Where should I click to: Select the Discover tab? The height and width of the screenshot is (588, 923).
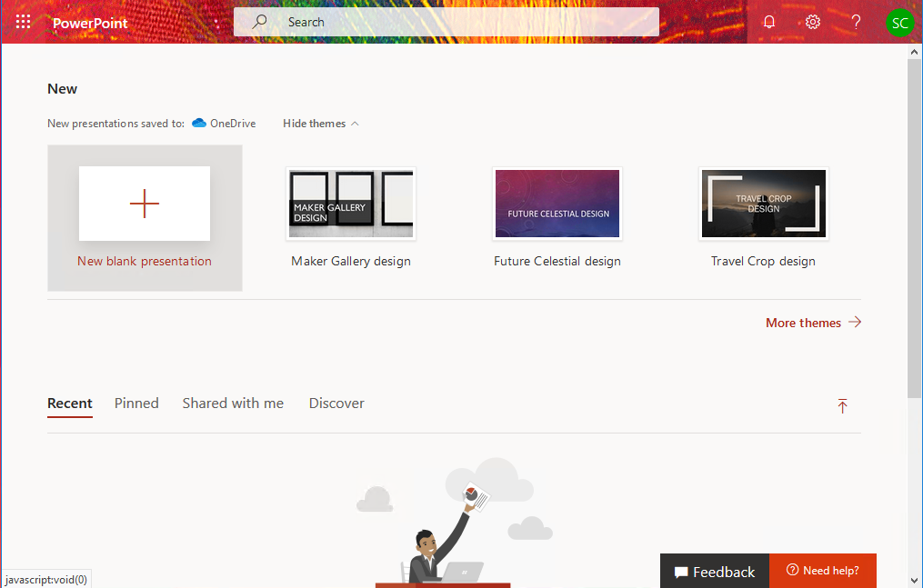point(336,404)
